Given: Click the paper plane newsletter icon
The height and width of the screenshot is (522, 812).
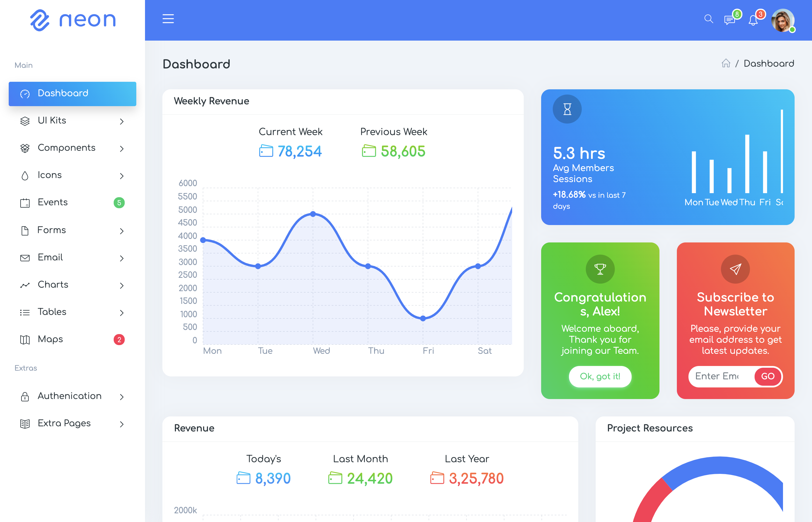Looking at the screenshot, I should click(735, 269).
